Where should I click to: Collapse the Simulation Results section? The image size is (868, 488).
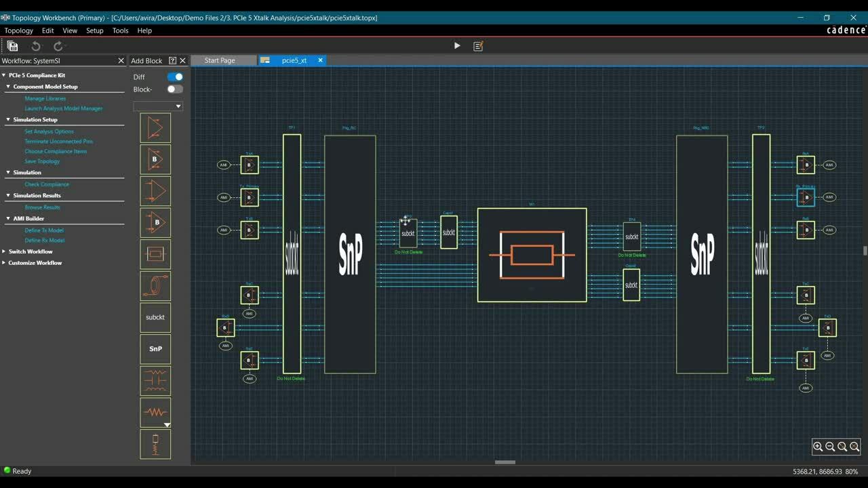8,195
